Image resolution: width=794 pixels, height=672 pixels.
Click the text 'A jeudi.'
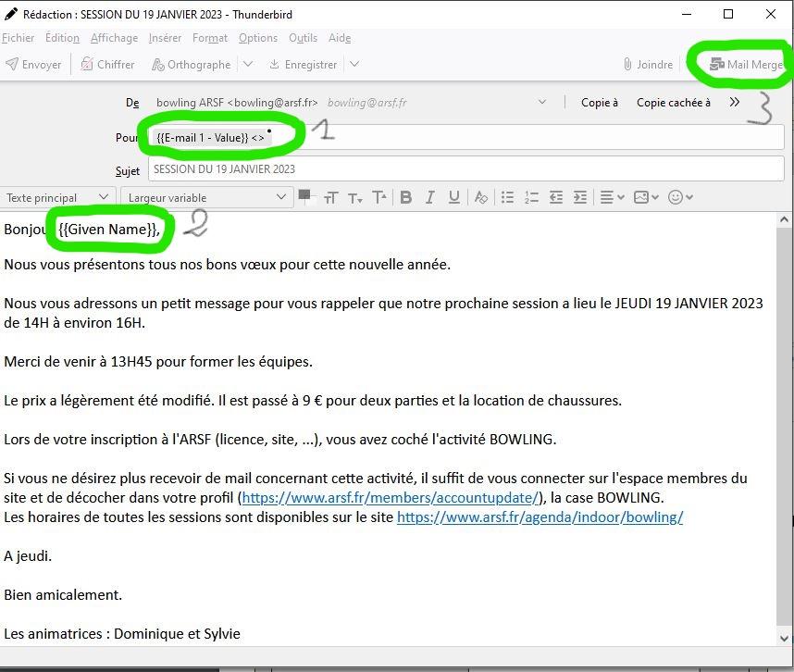[28, 556]
